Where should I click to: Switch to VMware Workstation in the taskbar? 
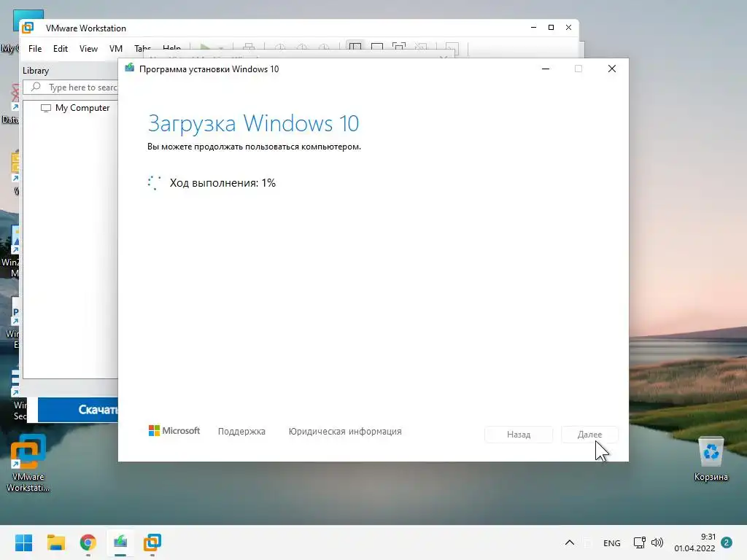tap(152, 542)
